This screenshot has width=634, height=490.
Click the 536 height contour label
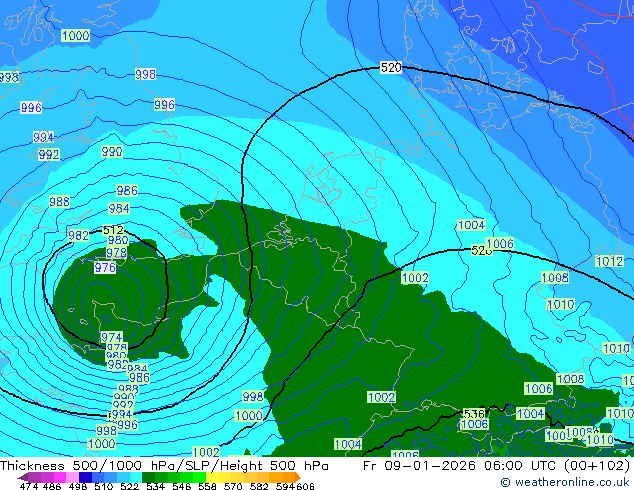474,414
